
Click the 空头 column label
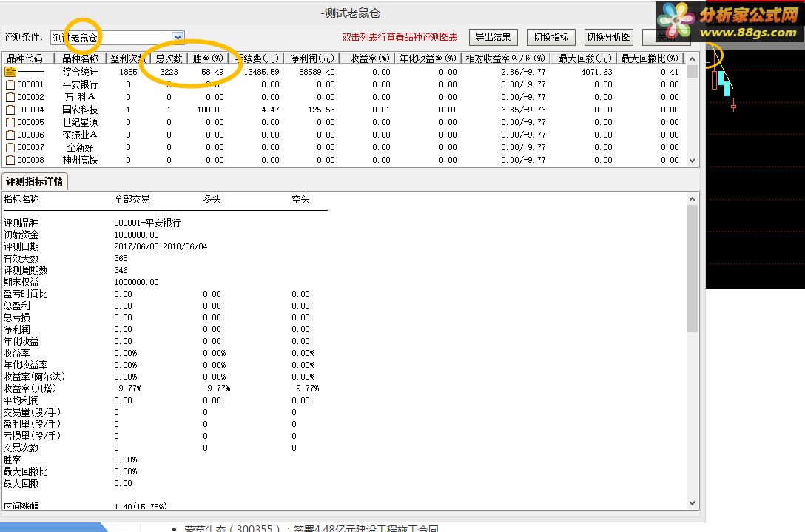coord(300,199)
